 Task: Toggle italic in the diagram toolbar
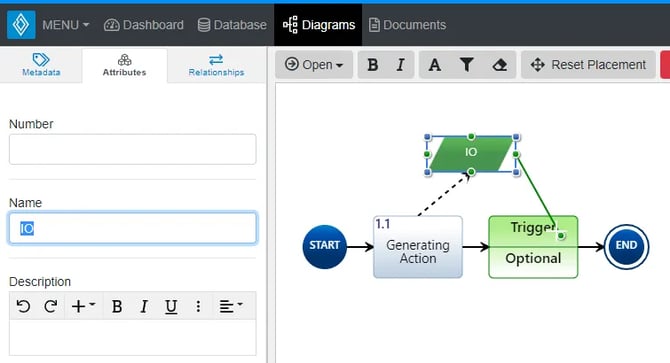tap(400, 65)
